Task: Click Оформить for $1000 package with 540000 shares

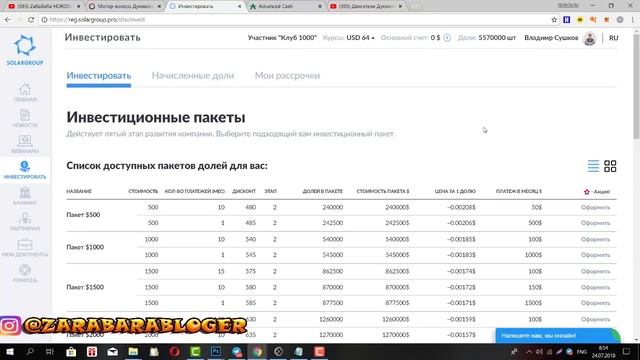Action: (595, 239)
